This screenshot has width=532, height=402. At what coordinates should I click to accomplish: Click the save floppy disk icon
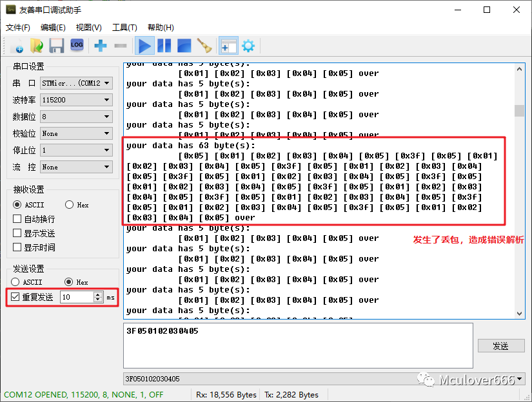click(x=56, y=46)
